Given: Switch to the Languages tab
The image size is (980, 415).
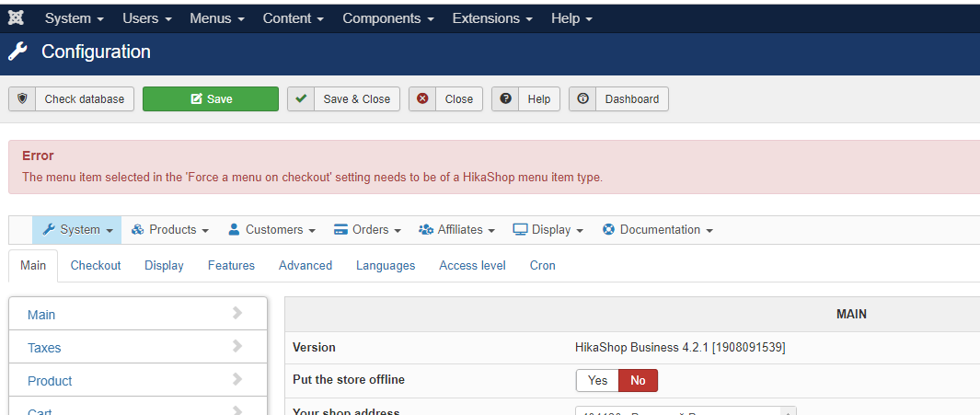Looking at the screenshot, I should (386, 266).
